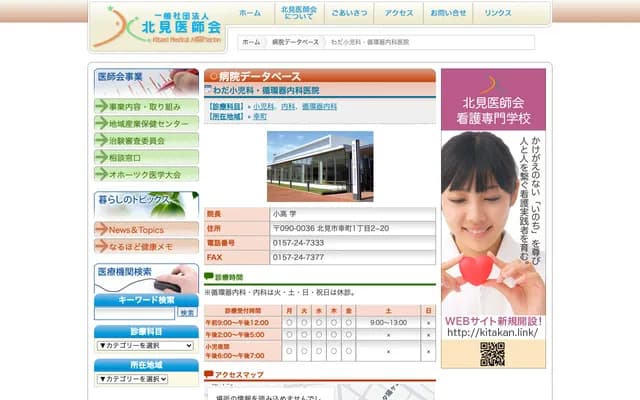Image resolution: width=640 pixels, height=400 pixels.
Task: Open 相談窓口 sidebar button
Action: point(147,158)
